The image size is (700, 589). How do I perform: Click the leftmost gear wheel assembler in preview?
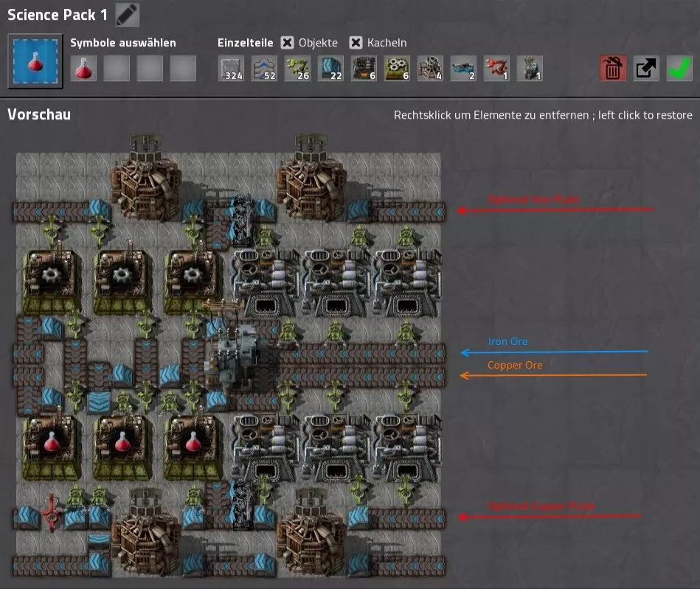(x=51, y=281)
